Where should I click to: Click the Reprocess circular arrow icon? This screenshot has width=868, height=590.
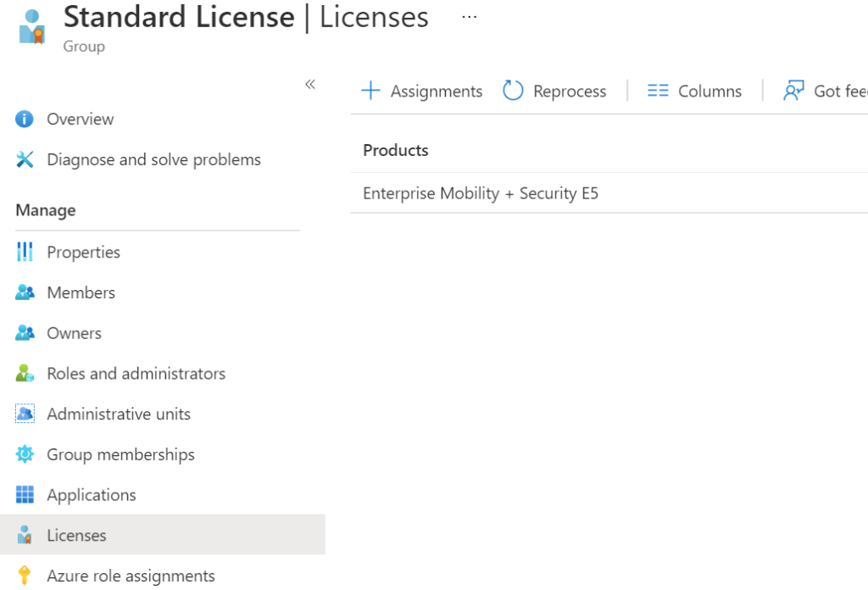(513, 90)
